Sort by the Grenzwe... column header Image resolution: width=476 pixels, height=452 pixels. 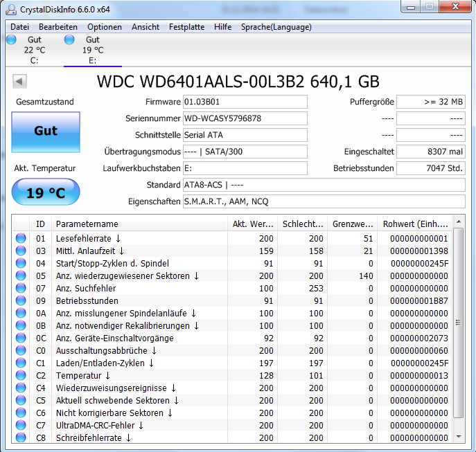(353, 224)
